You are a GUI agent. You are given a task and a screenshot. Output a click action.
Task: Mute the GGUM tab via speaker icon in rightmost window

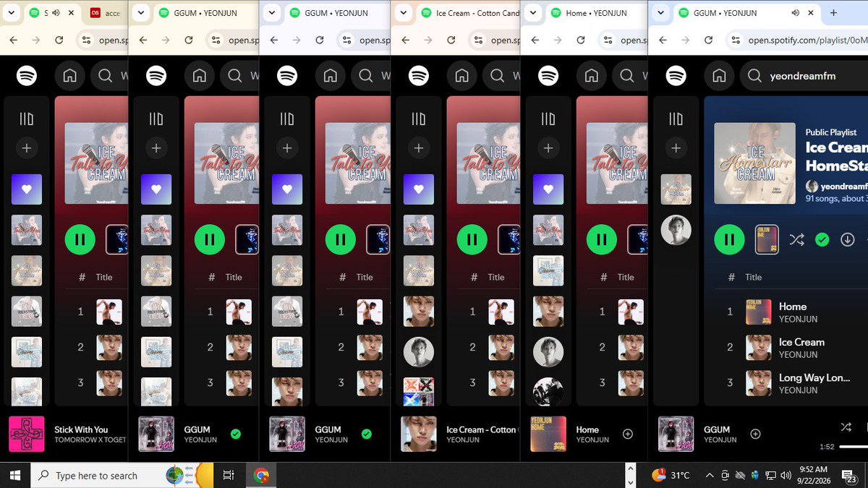(x=796, y=13)
